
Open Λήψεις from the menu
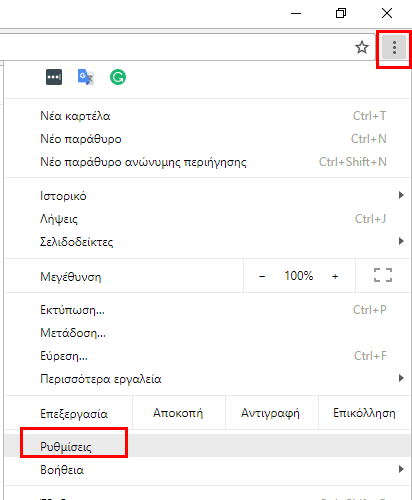pos(207,219)
